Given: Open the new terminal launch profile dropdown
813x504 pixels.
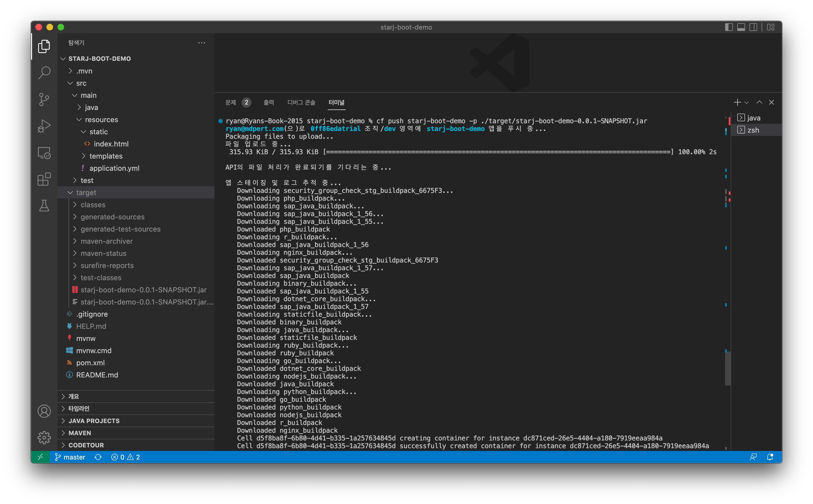Looking at the screenshot, I should coord(747,103).
